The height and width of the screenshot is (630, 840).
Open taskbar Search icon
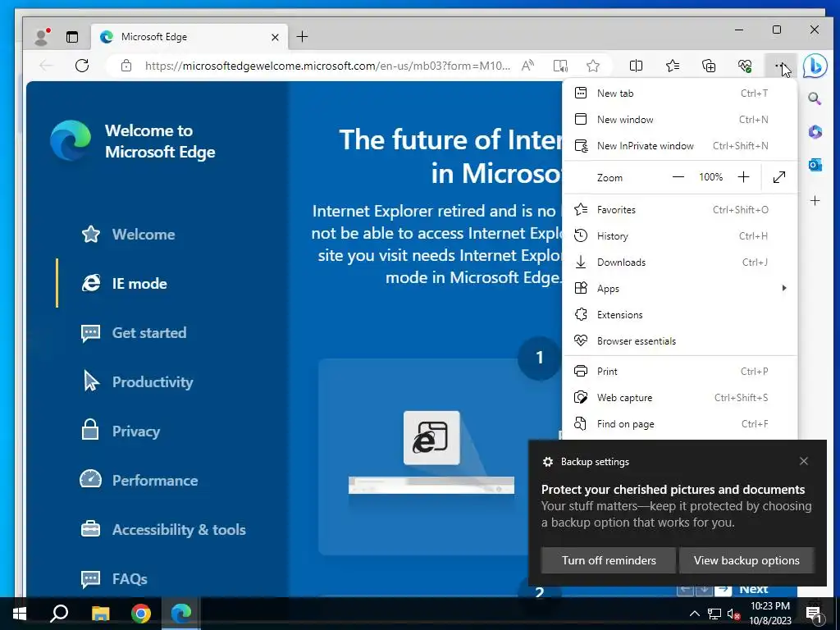coord(59,614)
